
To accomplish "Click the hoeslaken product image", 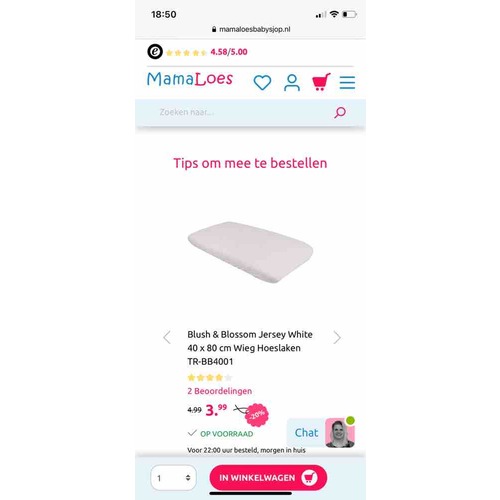I will tap(250, 252).
